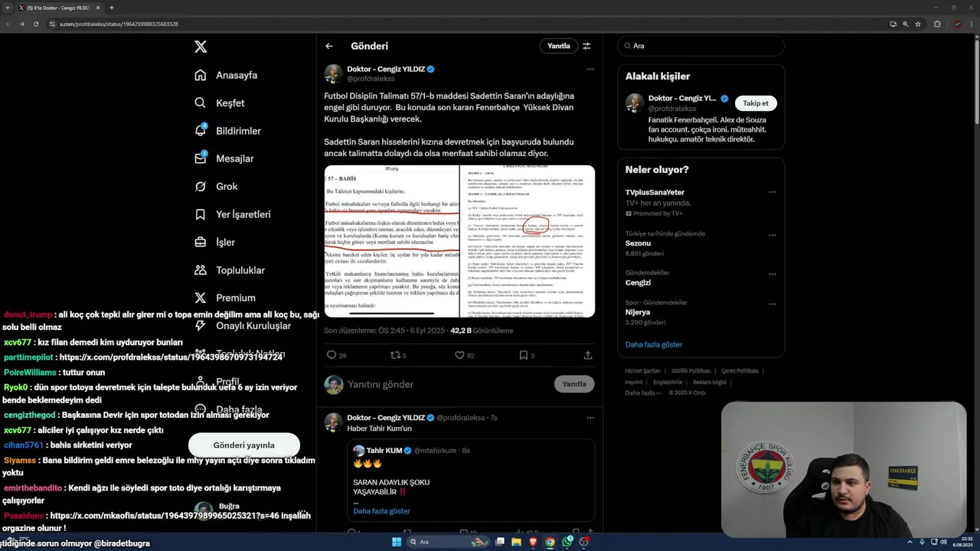Click the main post's verified badge

click(431, 69)
